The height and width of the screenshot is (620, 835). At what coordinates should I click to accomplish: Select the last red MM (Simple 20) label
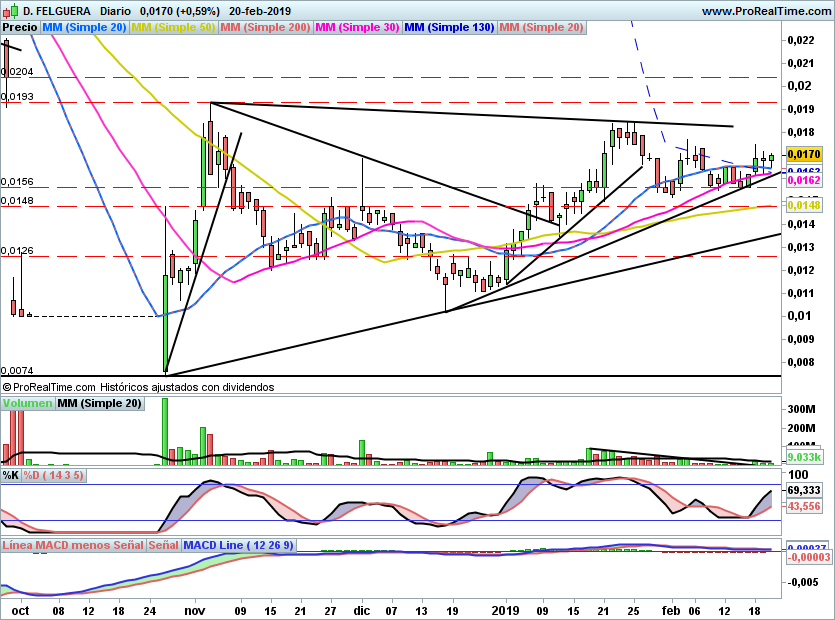click(542, 27)
